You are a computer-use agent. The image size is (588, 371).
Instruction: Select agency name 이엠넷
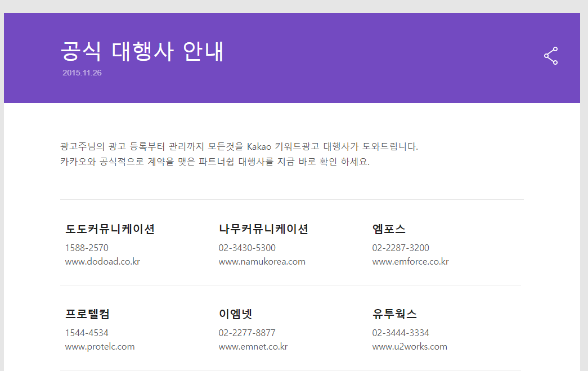[x=236, y=314]
